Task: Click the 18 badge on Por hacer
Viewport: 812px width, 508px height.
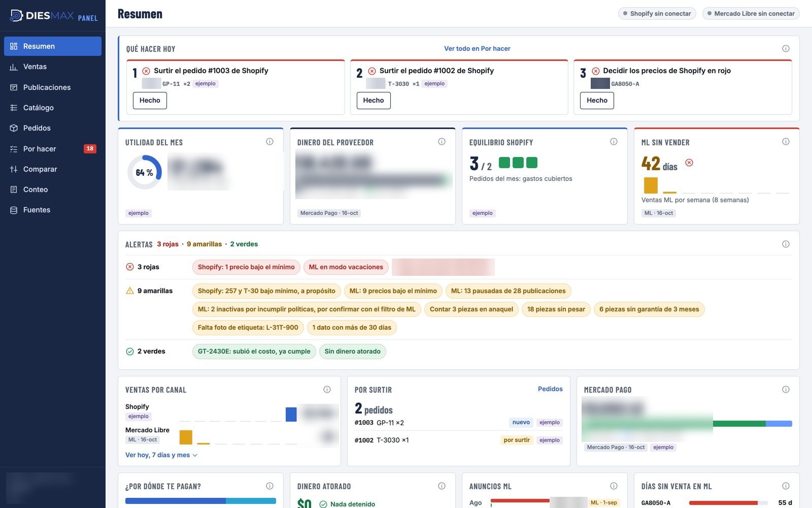Action: point(90,149)
